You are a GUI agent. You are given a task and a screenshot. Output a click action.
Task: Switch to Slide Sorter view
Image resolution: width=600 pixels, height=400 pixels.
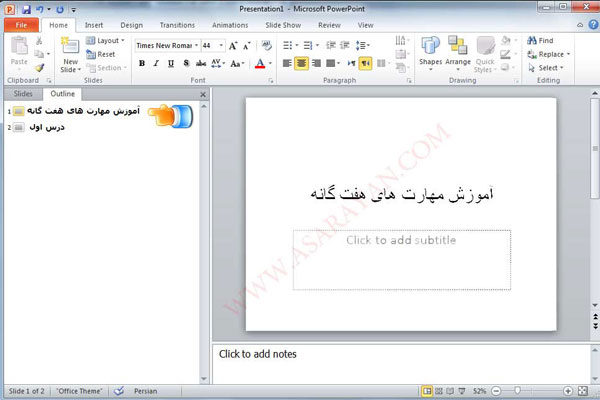click(440, 390)
